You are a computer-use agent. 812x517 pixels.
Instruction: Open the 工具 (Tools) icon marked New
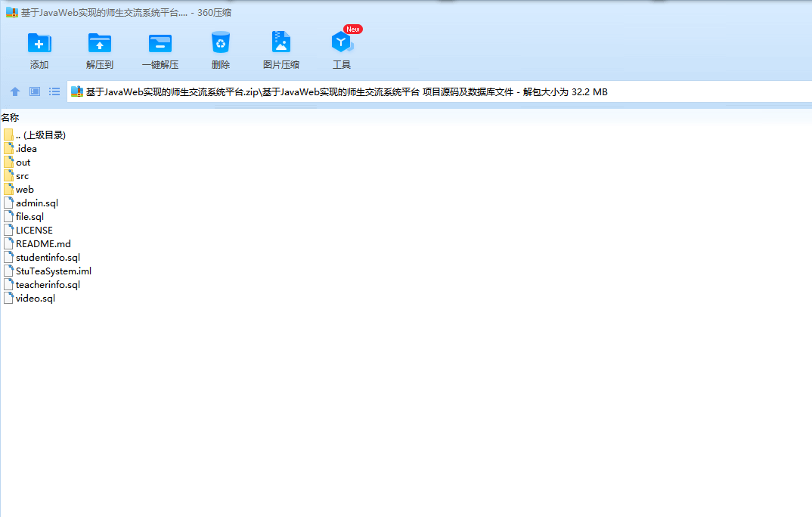[x=342, y=42]
